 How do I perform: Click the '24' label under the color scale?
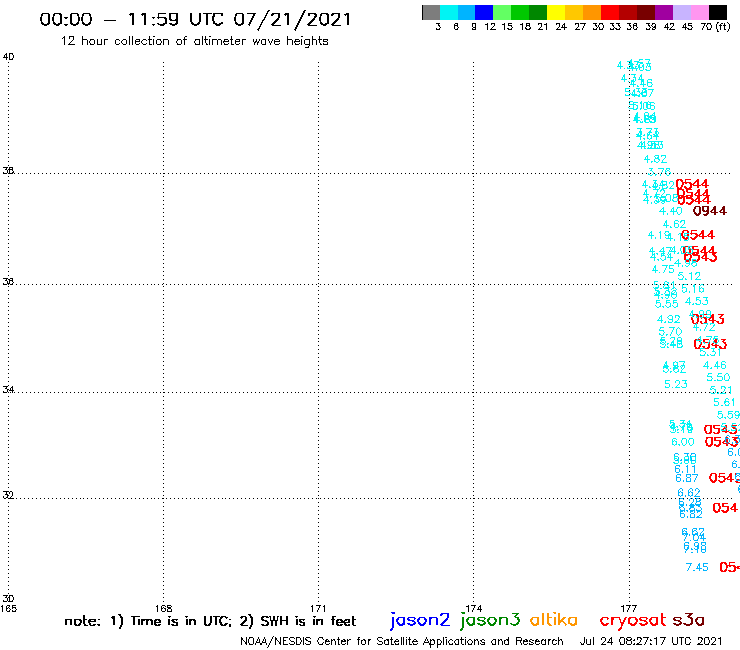point(561,27)
